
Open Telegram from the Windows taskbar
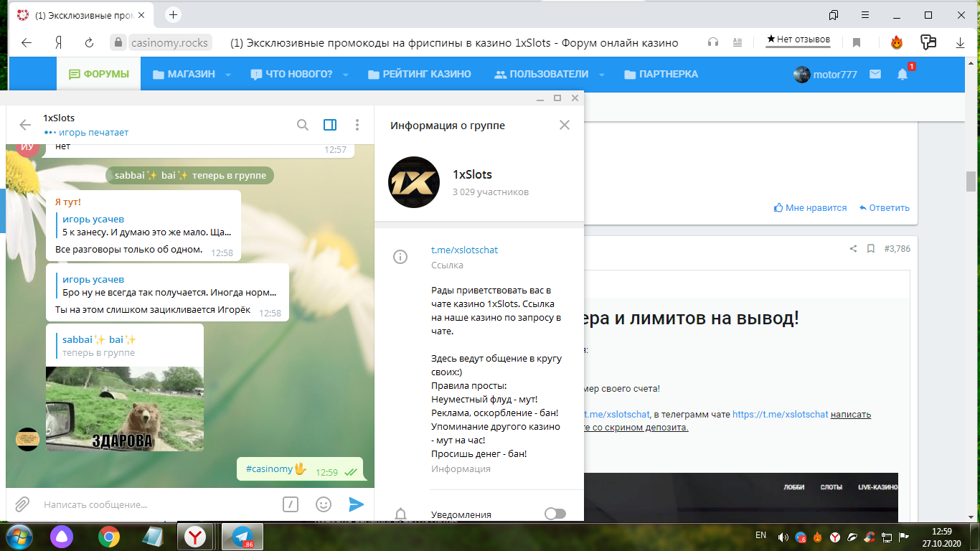click(x=242, y=536)
